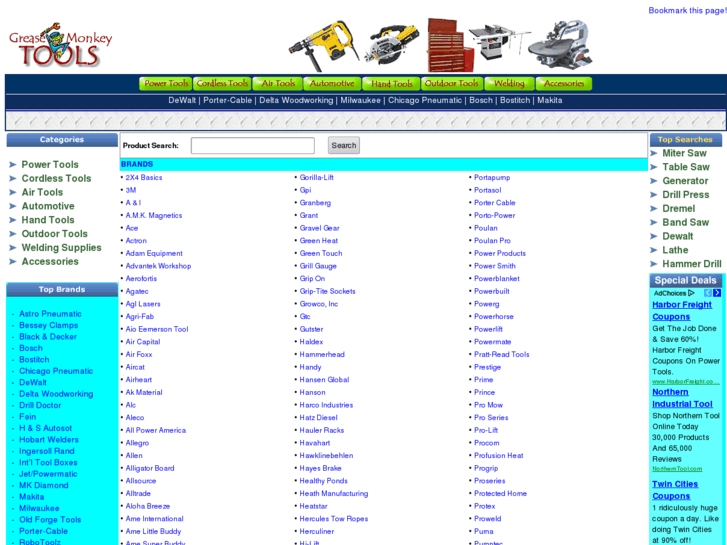The width and height of the screenshot is (727, 545).
Task: Open Ingersoll Rand in Top Brands
Action: [46, 451]
